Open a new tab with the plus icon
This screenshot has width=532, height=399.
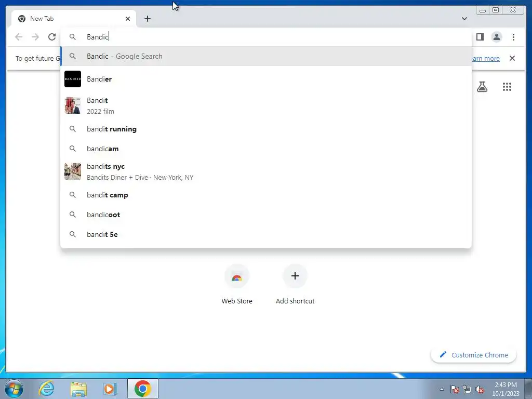click(147, 19)
